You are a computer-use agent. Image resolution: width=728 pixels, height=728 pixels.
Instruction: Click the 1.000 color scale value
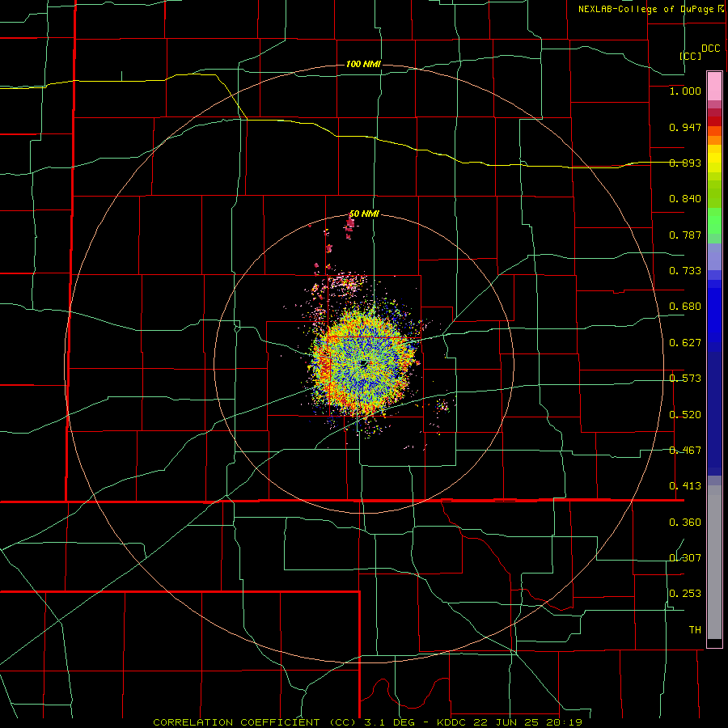tap(685, 91)
